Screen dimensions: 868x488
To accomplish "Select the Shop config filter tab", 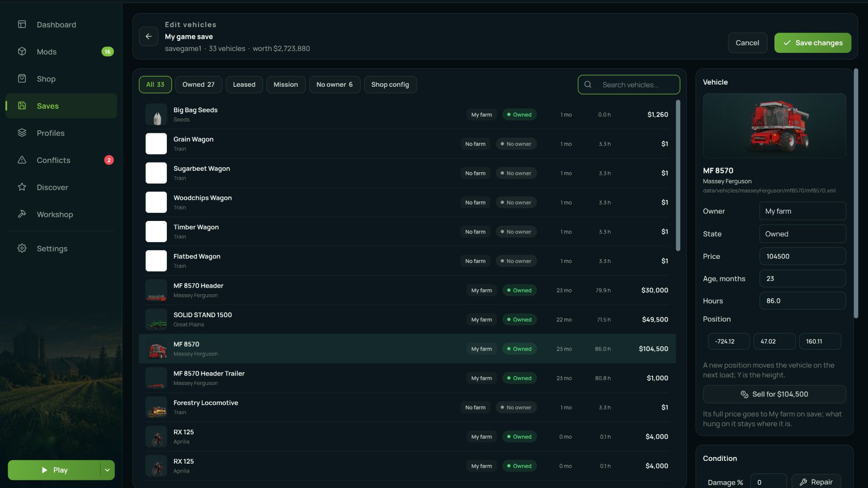I will coord(390,84).
